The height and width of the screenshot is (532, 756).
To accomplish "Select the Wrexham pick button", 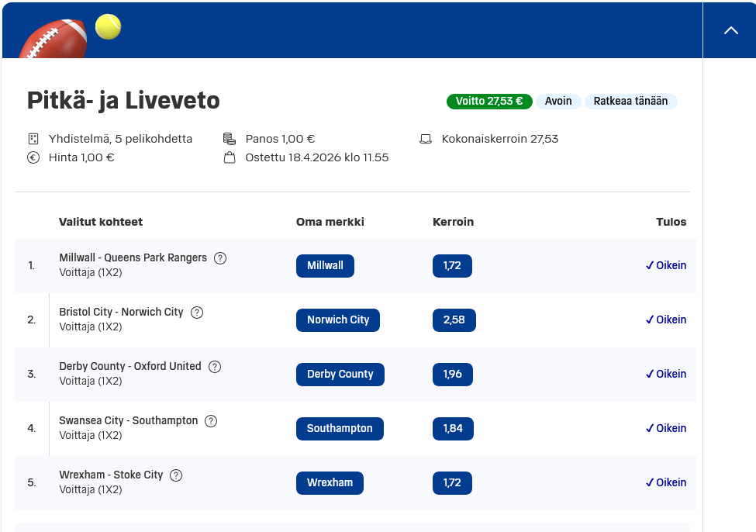I will tap(330, 483).
